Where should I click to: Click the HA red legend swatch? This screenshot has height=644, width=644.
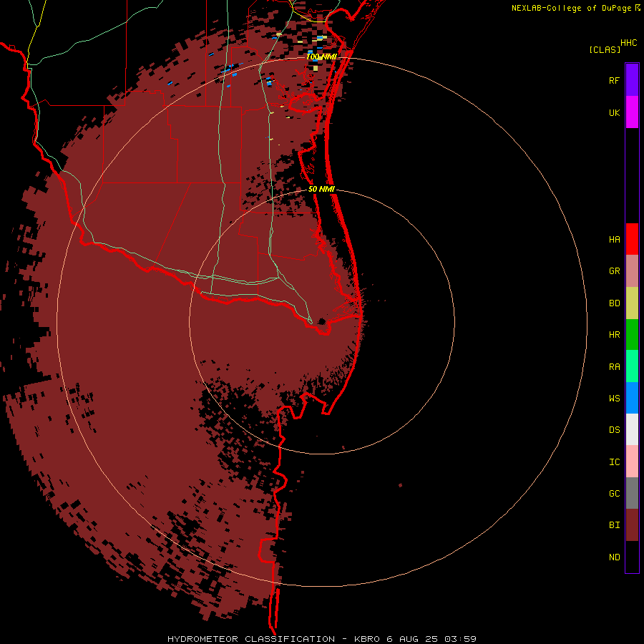click(x=632, y=239)
